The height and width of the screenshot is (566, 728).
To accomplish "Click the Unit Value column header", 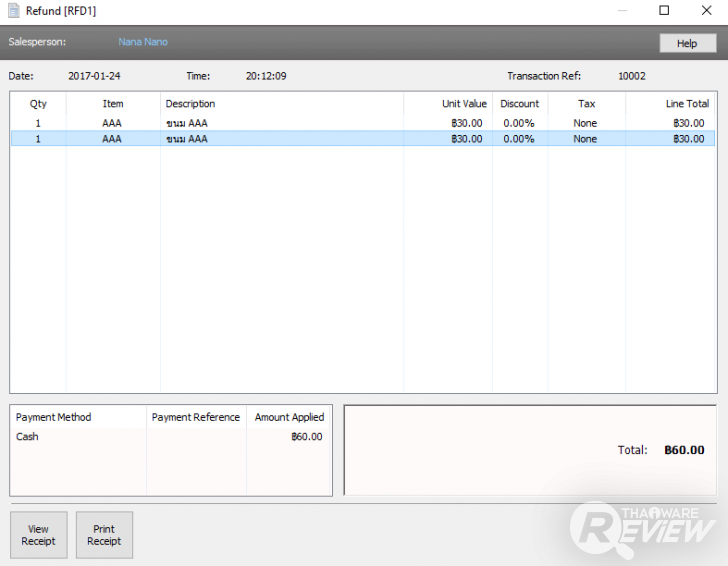I will 448,104.
